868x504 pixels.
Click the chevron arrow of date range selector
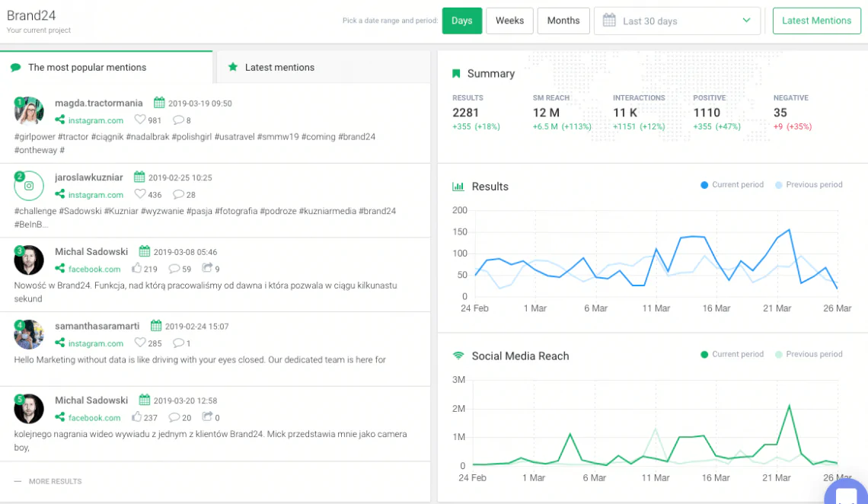(746, 21)
